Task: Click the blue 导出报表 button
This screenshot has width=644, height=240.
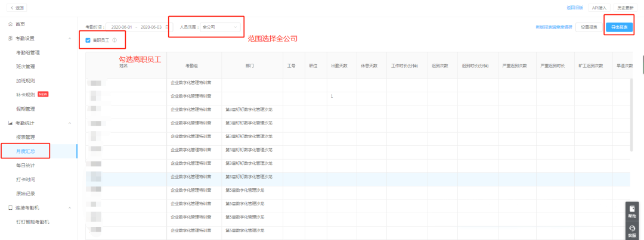Action: 620,27
